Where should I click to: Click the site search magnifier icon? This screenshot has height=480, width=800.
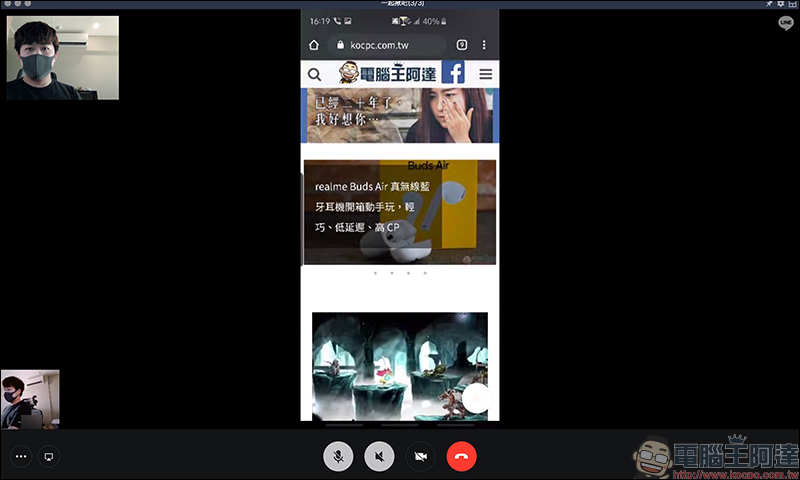click(x=314, y=74)
